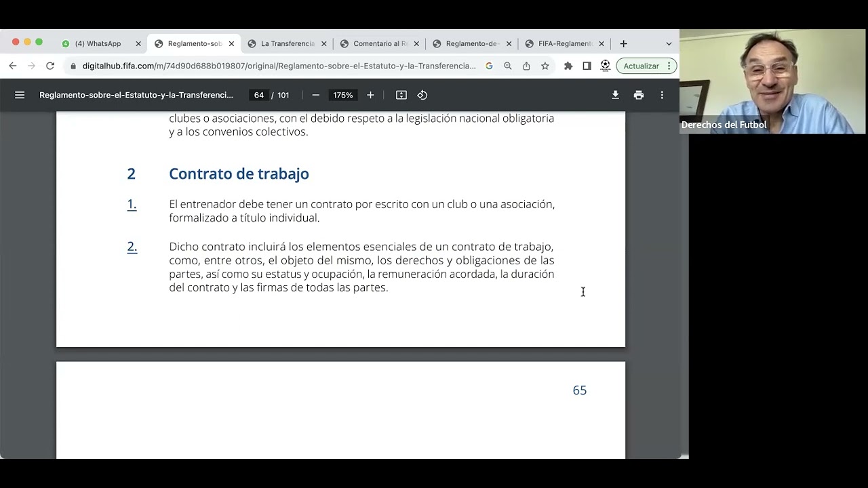The height and width of the screenshot is (488, 868).
Task: Rotate the PDF counterclockwise
Action: [x=422, y=95]
